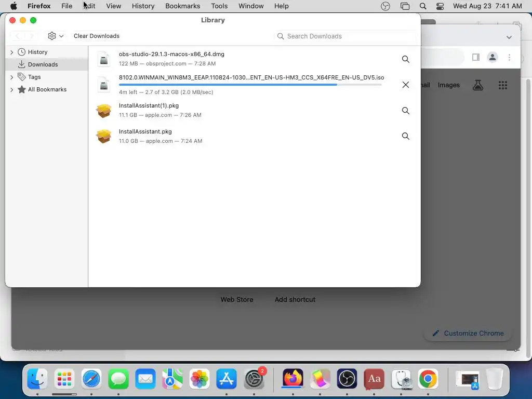This screenshot has width=532, height=399.
Task: Open the Apple menu
Action: click(14, 6)
